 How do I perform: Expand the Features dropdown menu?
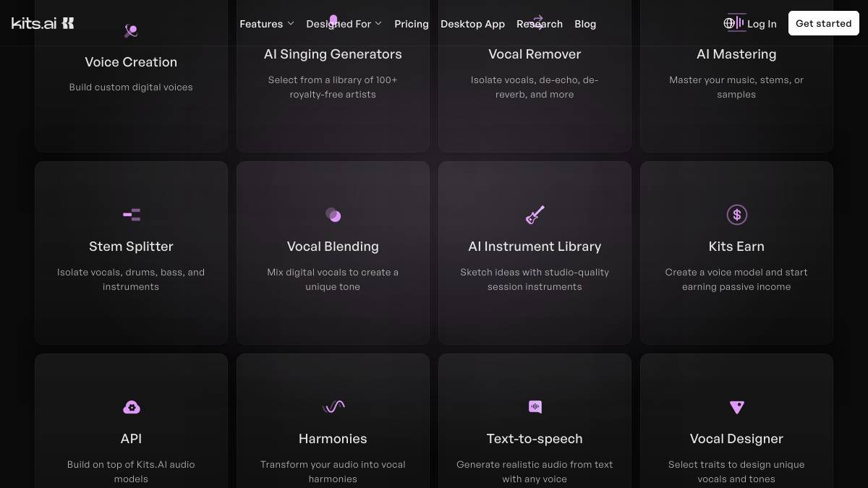[267, 24]
